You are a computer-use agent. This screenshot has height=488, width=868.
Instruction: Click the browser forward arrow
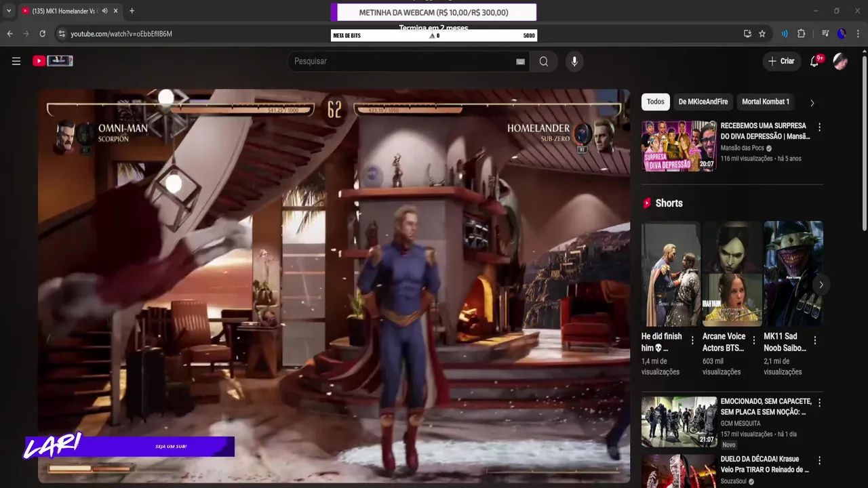coord(26,33)
